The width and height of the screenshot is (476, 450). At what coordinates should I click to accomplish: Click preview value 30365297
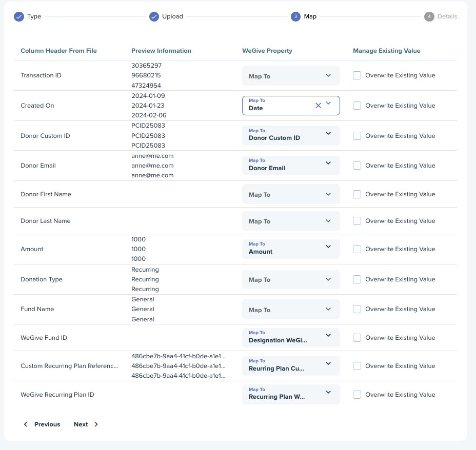[x=146, y=66]
